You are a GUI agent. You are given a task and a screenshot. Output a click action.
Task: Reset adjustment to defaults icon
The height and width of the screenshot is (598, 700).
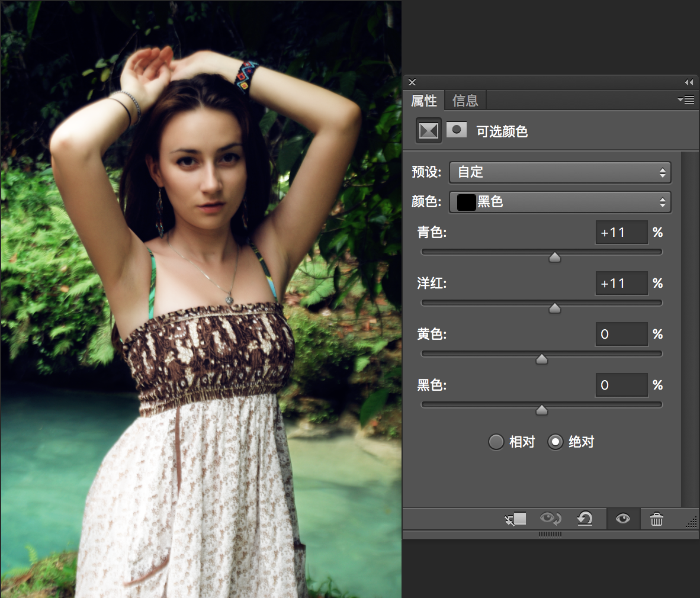pyautogui.click(x=585, y=519)
